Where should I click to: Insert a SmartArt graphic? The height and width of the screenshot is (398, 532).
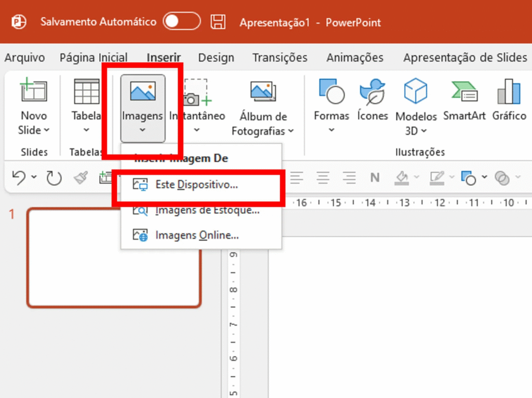[464, 92]
